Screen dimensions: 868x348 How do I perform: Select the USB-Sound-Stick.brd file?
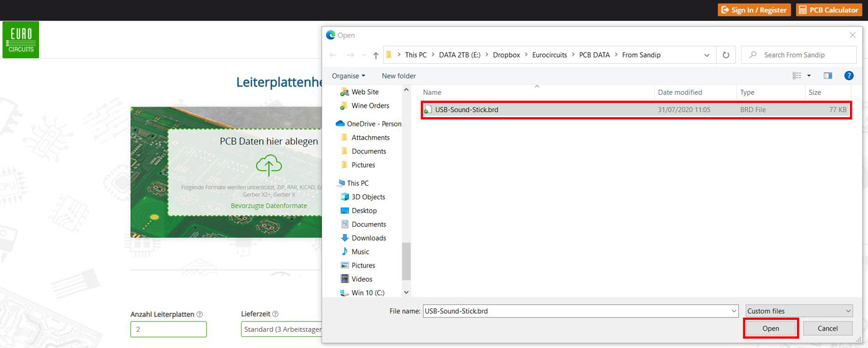coord(466,110)
